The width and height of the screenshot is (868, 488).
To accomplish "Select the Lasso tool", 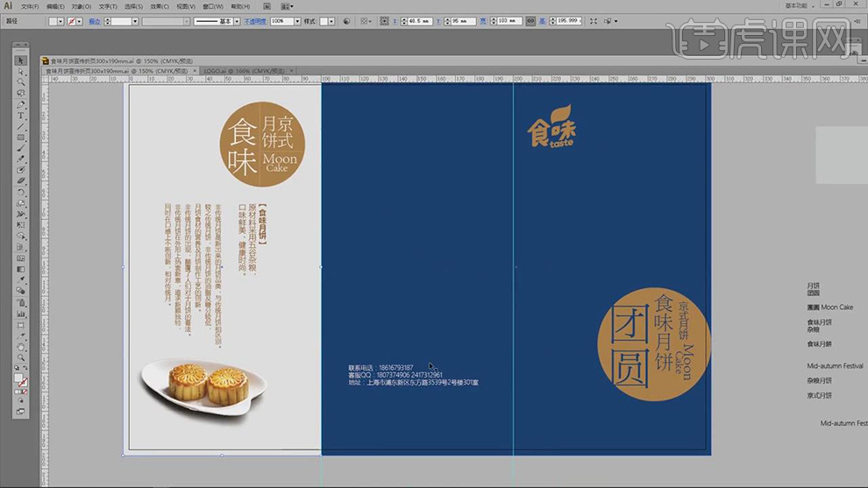I will click(x=20, y=94).
